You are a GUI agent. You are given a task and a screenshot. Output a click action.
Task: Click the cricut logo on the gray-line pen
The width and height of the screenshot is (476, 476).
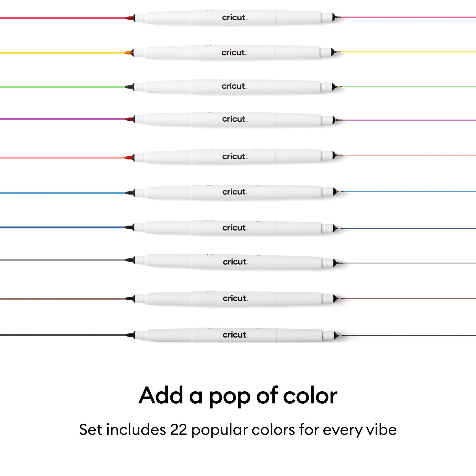pos(236,262)
